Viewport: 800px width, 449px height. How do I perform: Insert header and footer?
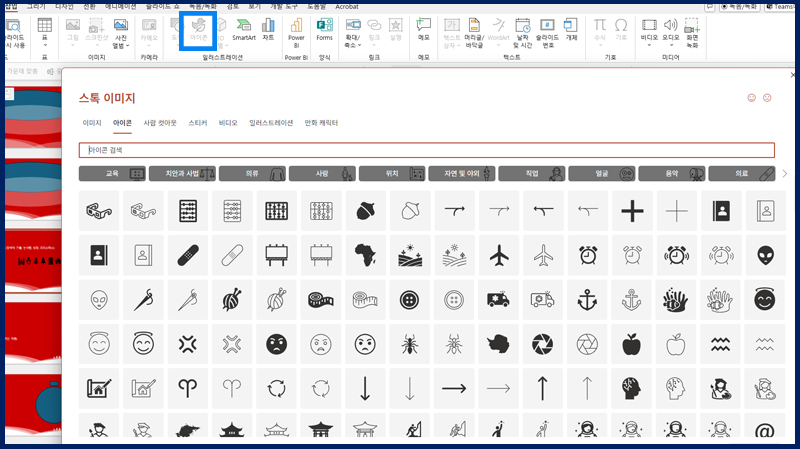point(474,33)
